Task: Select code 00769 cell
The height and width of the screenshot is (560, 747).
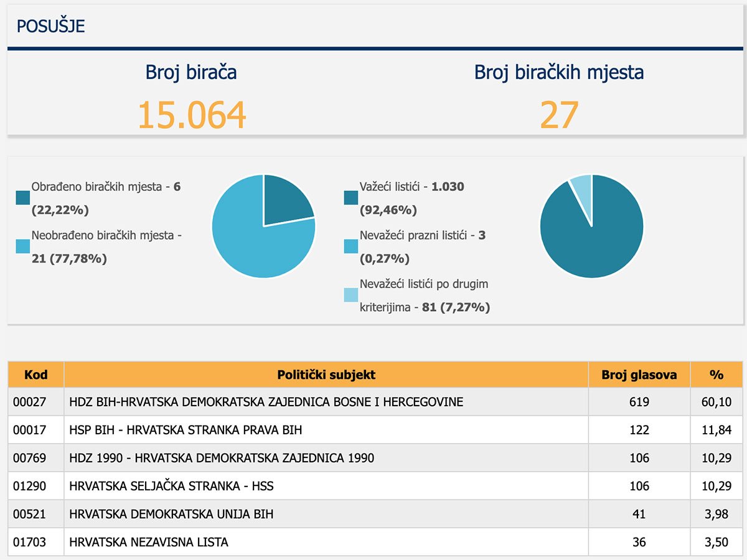Action: coord(35,458)
